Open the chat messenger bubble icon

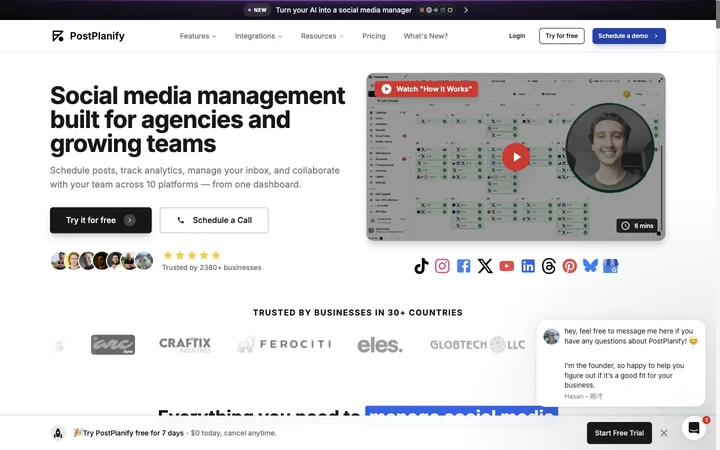click(694, 428)
